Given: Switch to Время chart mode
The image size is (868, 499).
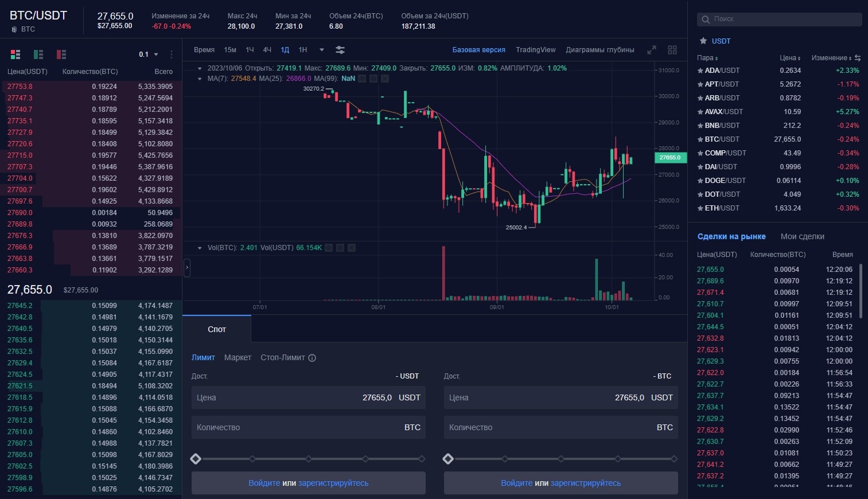Looking at the screenshot, I should [x=204, y=50].
